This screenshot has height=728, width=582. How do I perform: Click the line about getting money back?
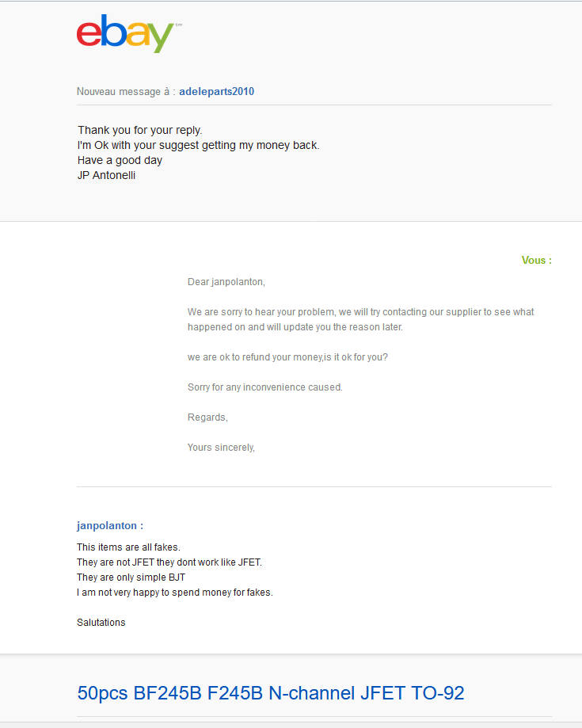[198, 145]
